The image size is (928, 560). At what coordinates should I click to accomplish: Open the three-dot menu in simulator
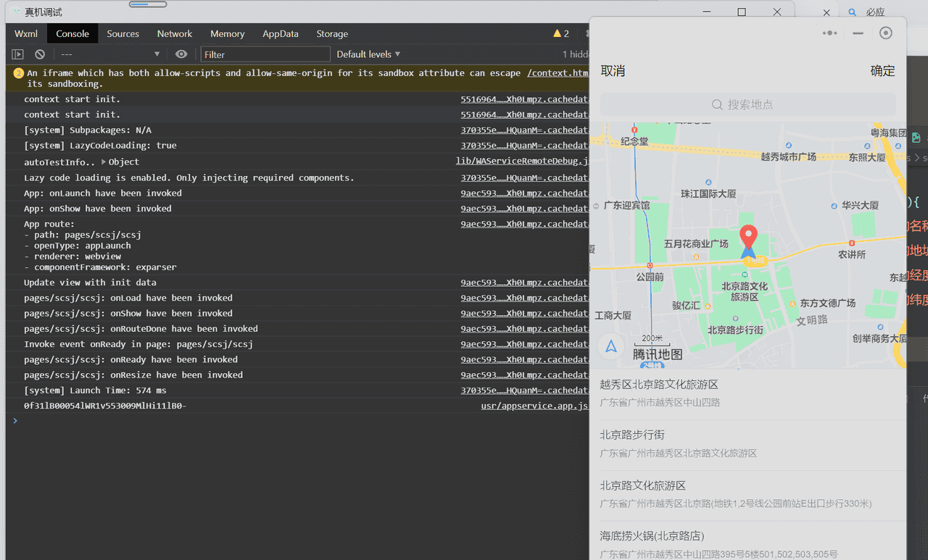click(829, 33)
